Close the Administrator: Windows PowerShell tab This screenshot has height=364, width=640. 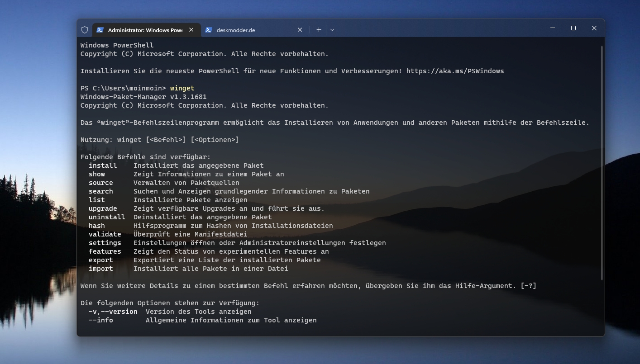point(191,30)
